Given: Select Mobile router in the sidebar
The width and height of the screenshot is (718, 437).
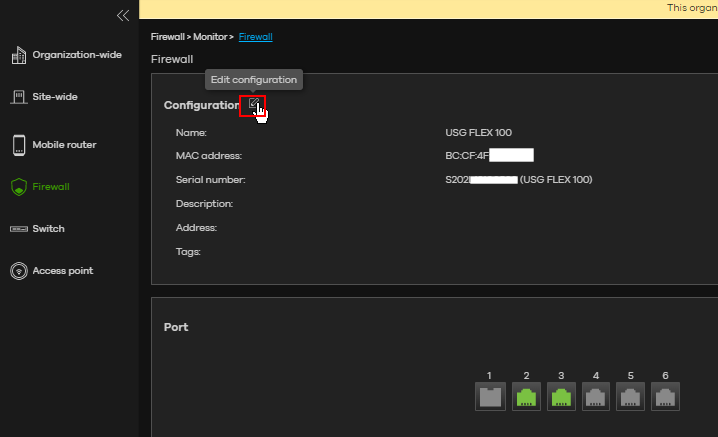Looking at the screenshot, I should [x=64, y=145].
